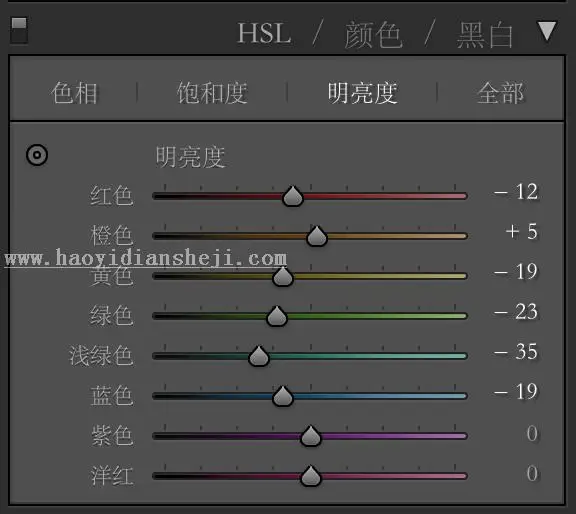
Task: Click the 橙色 value field showing +5
Action: [x=522, y=232]
